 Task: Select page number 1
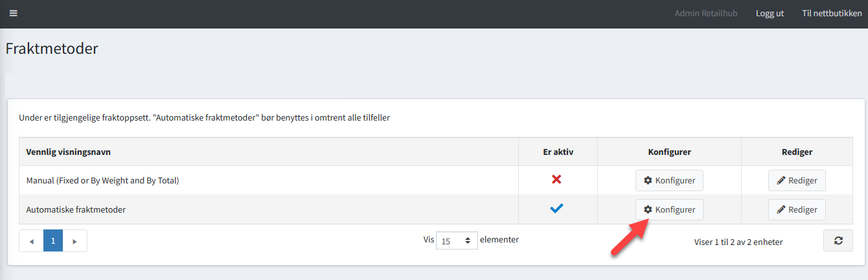(52, 240)
